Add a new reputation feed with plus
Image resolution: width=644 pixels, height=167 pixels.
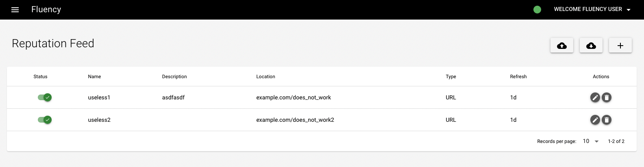tap(620, 46)
